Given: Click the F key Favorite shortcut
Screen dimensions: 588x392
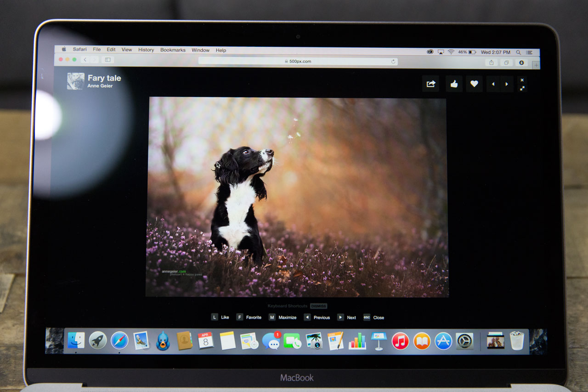Looking at the screenshot, I should [x=239, y=317].
